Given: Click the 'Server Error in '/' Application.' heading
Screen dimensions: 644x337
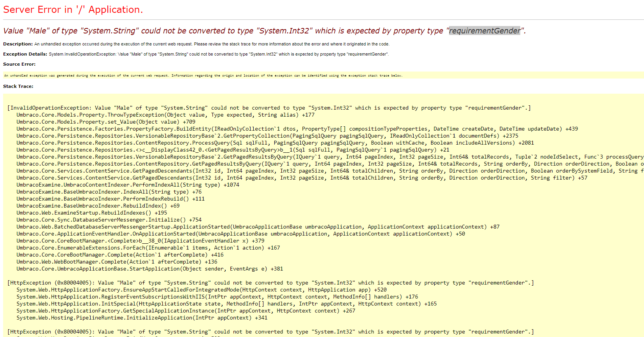Looking at the screenshot, I should click(73, 10).
